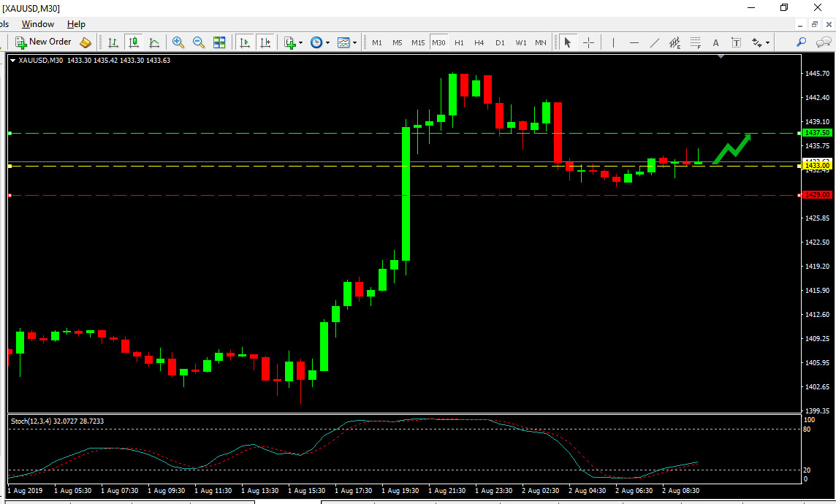The width and height of the screenshot is (836, 504).
Task: Tile chart windows icon
Action: pos(219,42)
